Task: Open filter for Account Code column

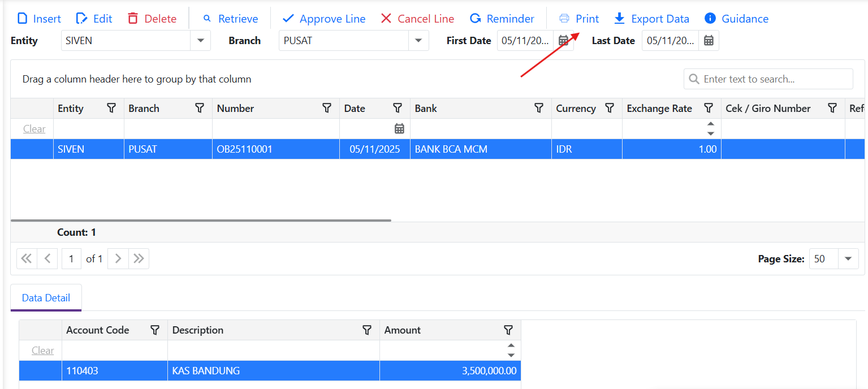Action: pyautogui.click(x=155, y=330)
